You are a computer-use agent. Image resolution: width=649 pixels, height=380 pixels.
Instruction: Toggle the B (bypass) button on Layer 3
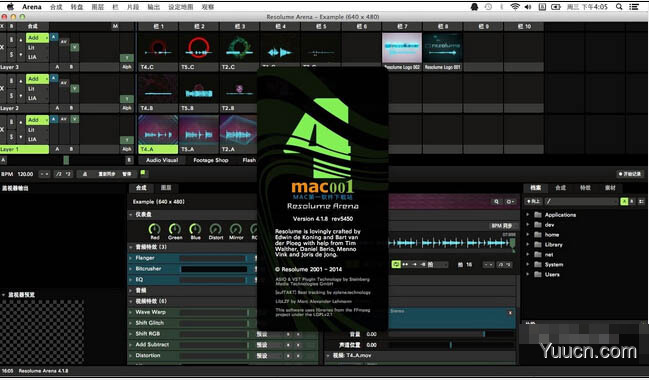tap(12, 39)
